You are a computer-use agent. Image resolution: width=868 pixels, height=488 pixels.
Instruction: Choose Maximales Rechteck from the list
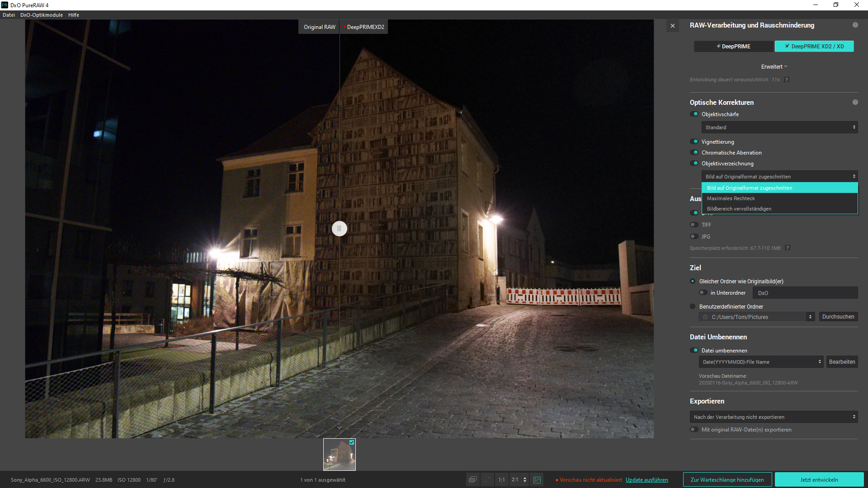click(x=731, y=199)
